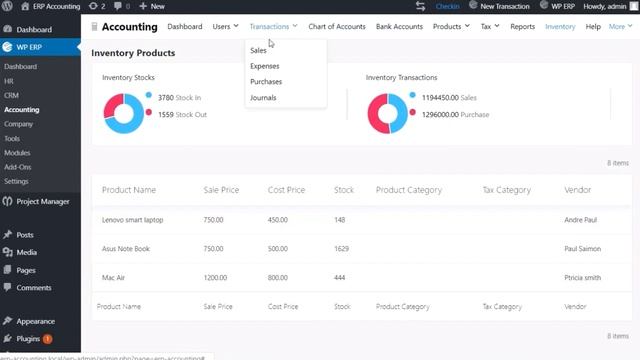The width and height of the screenshot is (640, 360).
Task: Click the Comments icon in sidebar
Action: (7, 287)
